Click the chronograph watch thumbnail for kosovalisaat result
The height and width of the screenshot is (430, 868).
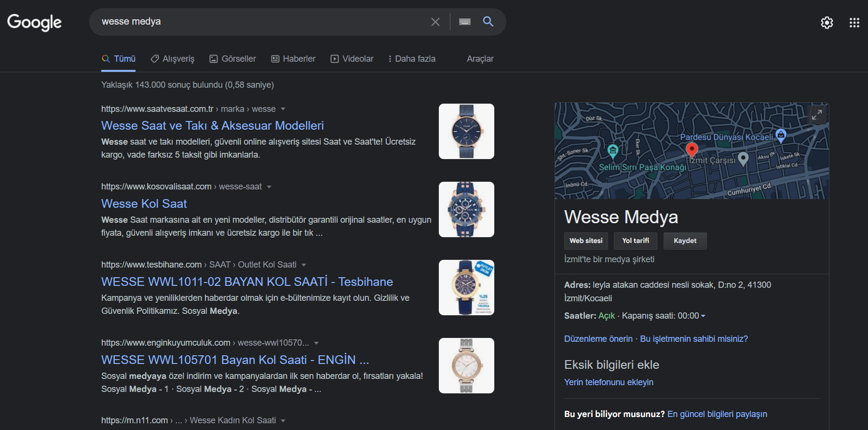(x=466, y=209)
